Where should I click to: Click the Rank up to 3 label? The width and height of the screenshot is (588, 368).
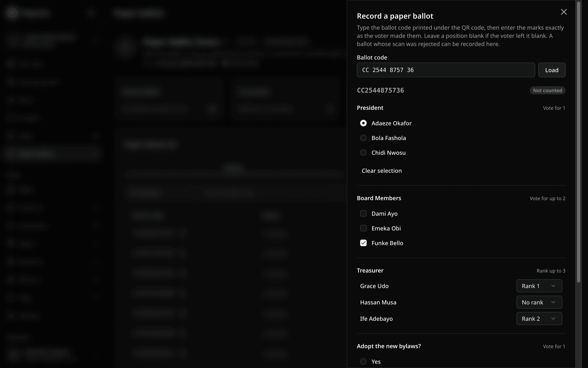point(551,271)
